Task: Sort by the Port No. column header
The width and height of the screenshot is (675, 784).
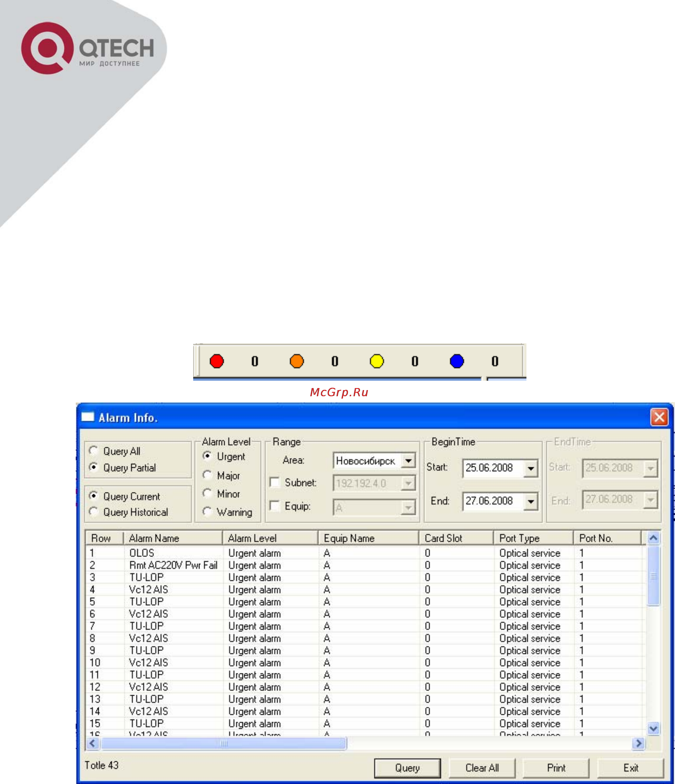Action: (x=608, y=538)
